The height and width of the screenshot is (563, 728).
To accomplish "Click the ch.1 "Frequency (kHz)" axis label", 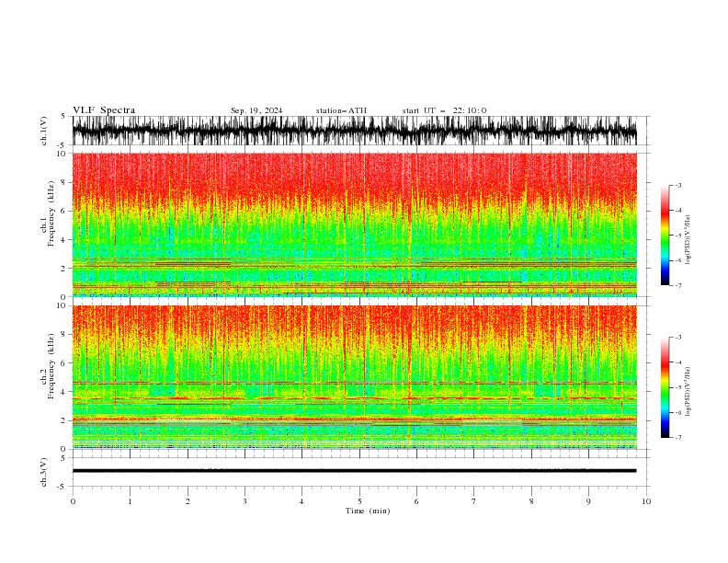I will [51, 213].
